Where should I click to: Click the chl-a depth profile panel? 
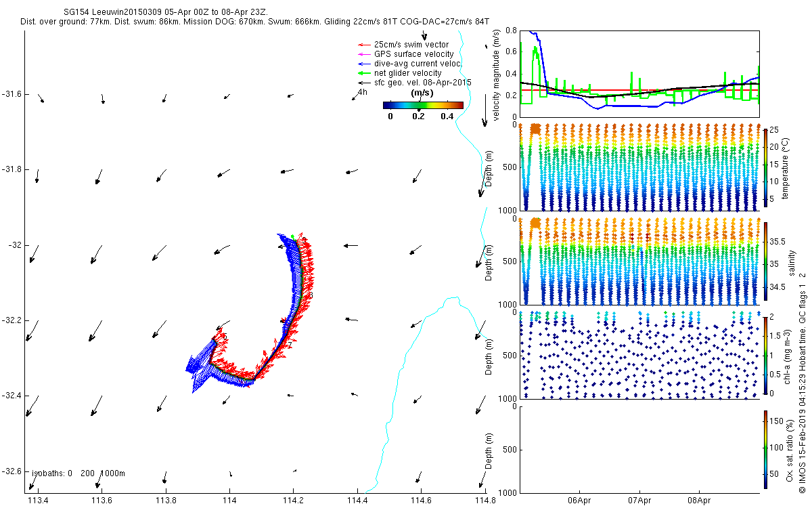tap(639, 355)
